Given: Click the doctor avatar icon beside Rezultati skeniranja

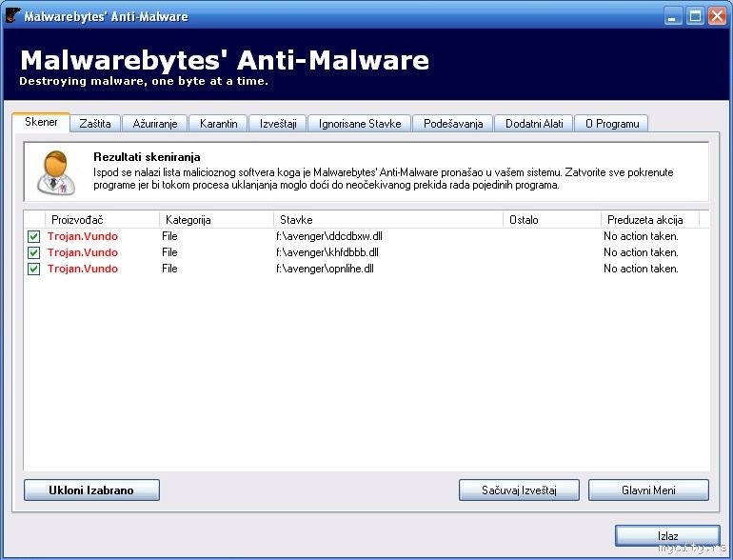Looking at the screenshot, I should pos(56,172).
